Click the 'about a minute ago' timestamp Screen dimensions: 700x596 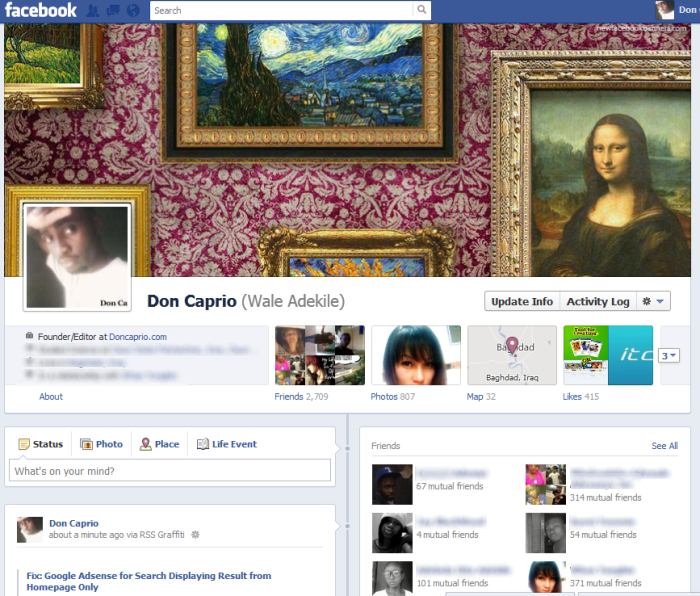86,534
